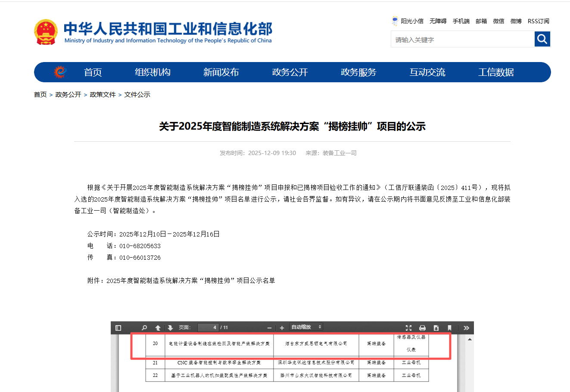This screenshot has height=392, width=570.
Task: Open the 新闻发布 navigation menu
Action: coord(221,72)
